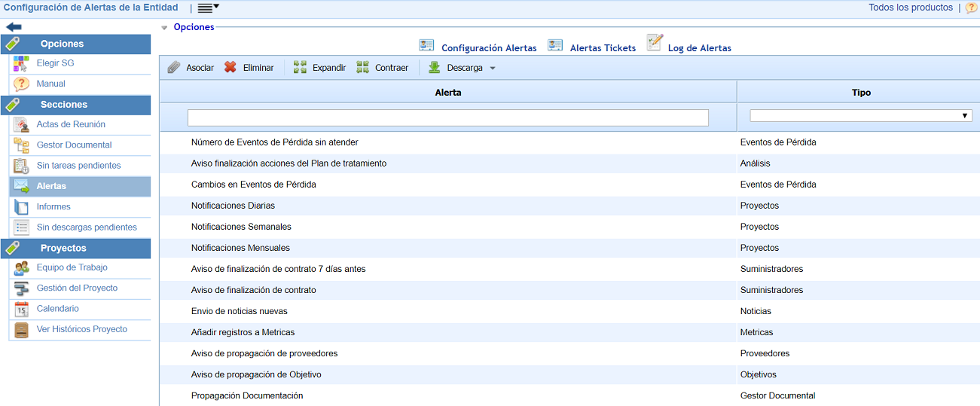Open the hamburger menu in header

coord(206,8)
